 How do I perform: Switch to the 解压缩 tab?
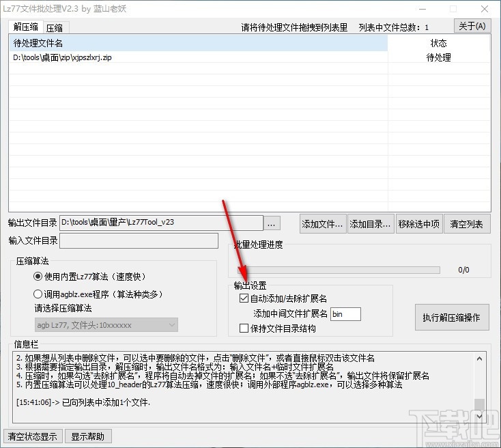25,27
